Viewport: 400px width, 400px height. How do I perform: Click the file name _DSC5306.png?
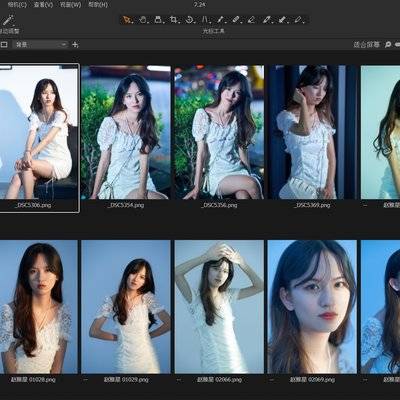(33, 205)
